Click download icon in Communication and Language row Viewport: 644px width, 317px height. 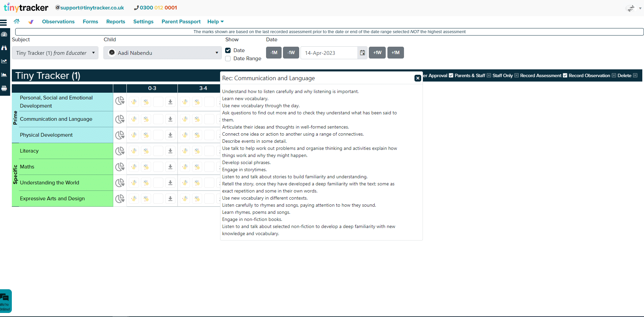[170, 119]
